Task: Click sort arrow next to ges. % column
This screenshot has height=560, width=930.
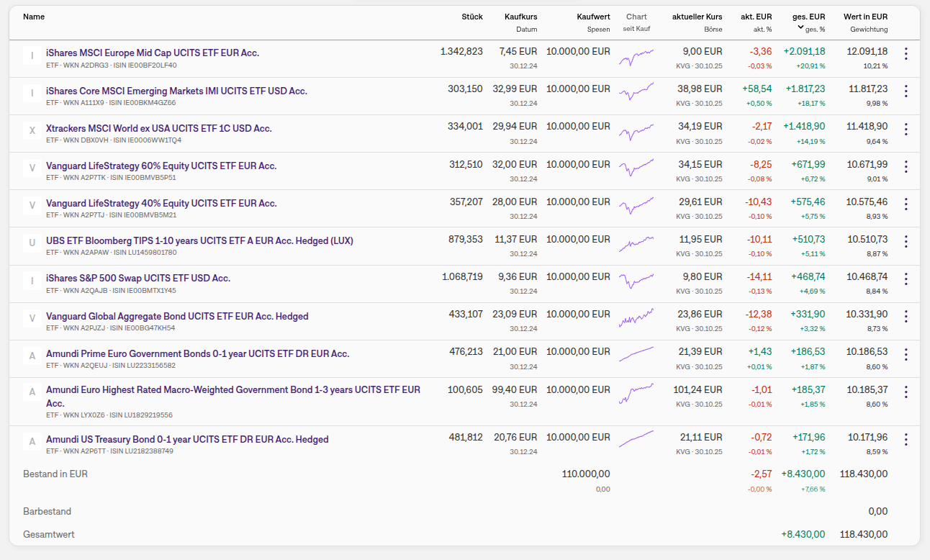Action: tap(800, 27)
